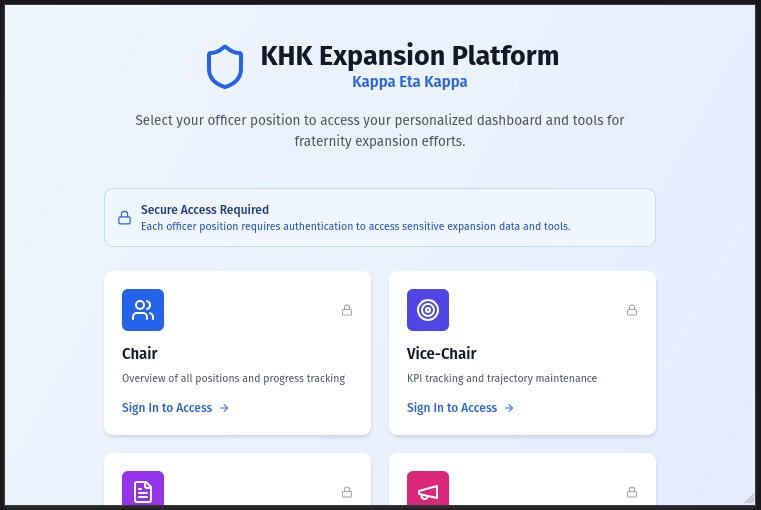This screenshot has height=510, width=761.
Task: Click the Chair card's people icon
Action: [x=143, y=310]
